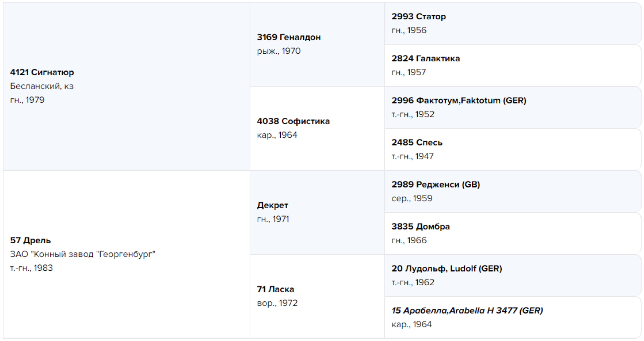Screen dimensions: 644x341
Task: Click the вор., 1972 detail under Ласка
Action: (277, 303)
